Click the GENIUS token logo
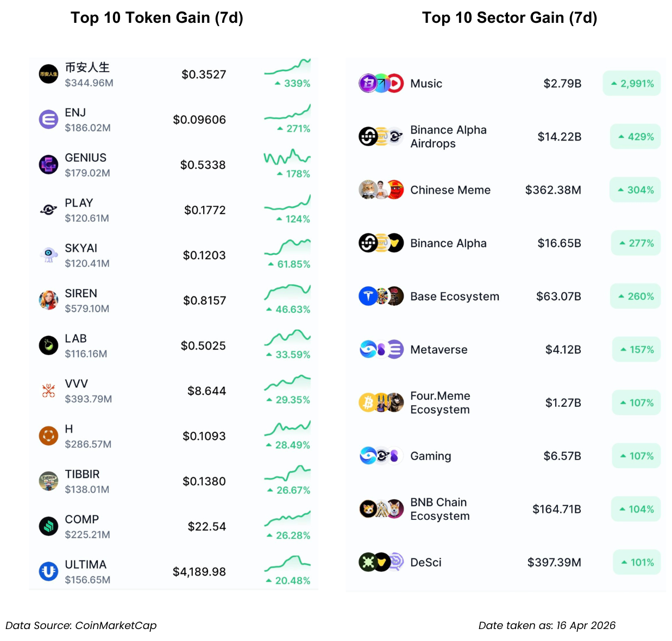Viewport: 672px width, 641px height. click(x=48, y=165)
